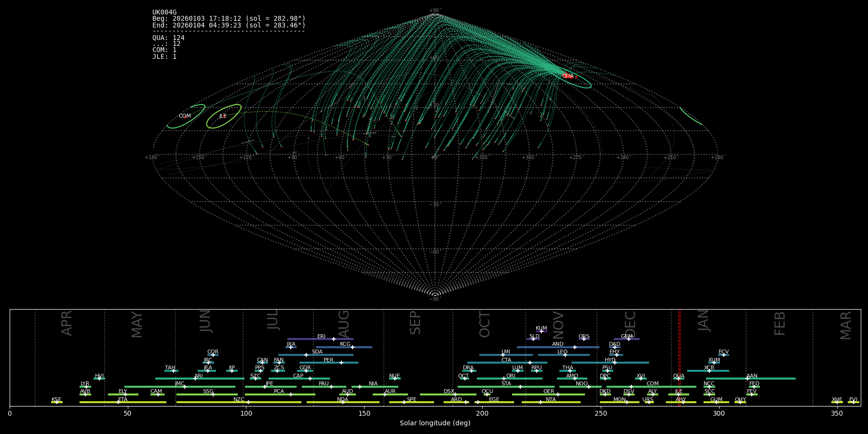The height and width of the screenshot is (434, 868).
Task: Click the QUA shower marker in timeline
Action: pos(678,379)
